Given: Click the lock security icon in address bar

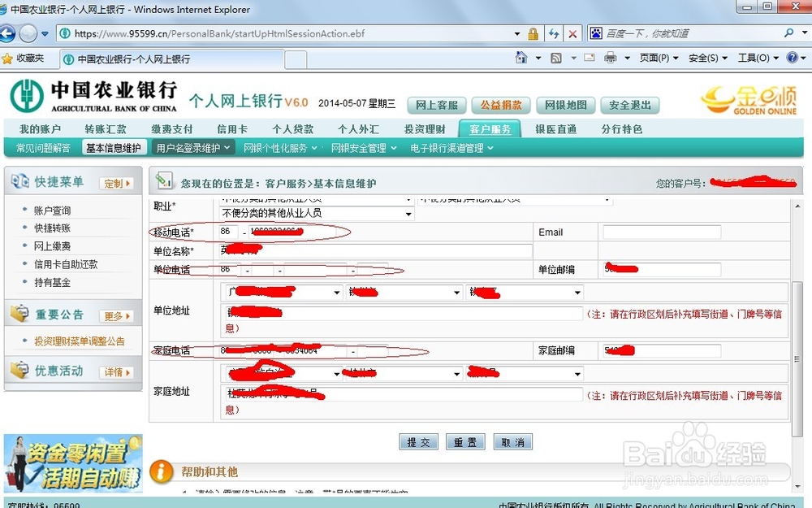Looking at the screenshot, I should pyautogui.click(x=533, y=33).
